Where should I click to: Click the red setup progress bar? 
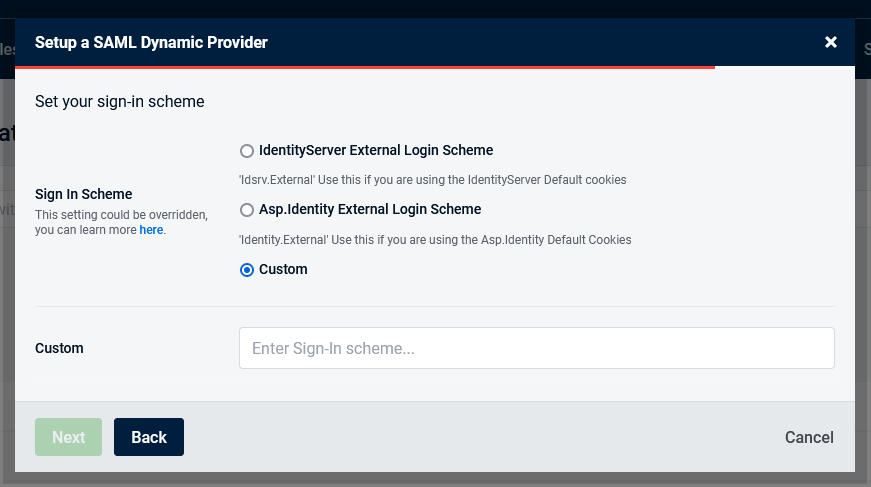[x=365, y=67]
